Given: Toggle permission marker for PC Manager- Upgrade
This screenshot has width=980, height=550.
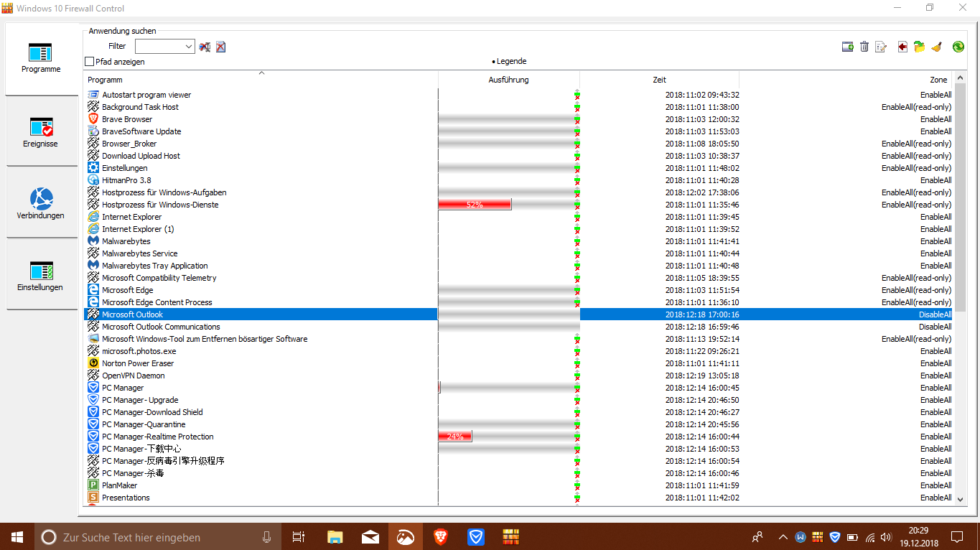Looking at the screenshot, I should click(577, 400).
